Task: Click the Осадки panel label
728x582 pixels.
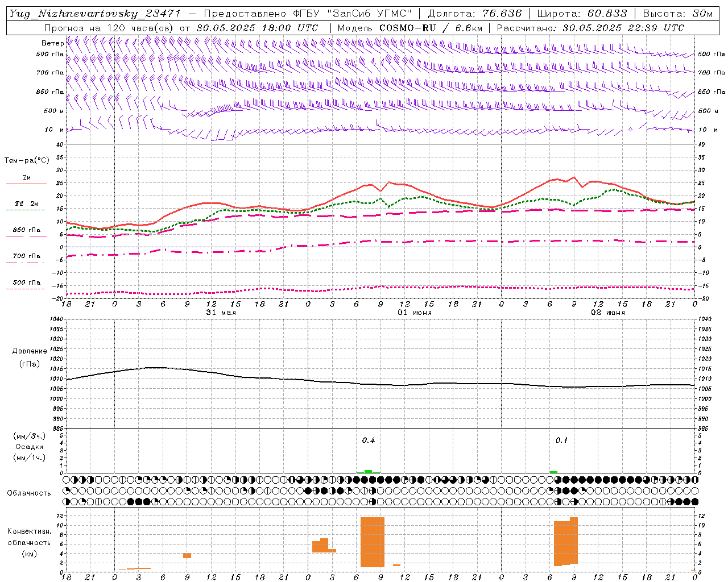Action: [30, 447]
